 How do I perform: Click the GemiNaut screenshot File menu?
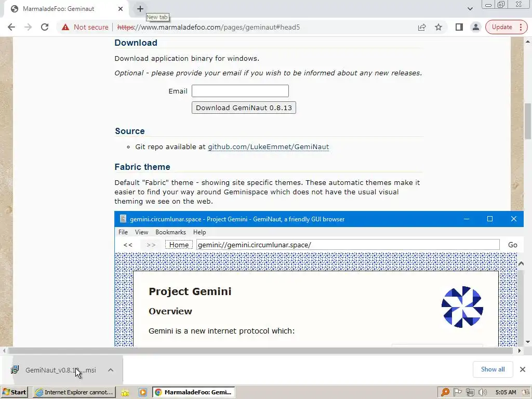point(123,232)
